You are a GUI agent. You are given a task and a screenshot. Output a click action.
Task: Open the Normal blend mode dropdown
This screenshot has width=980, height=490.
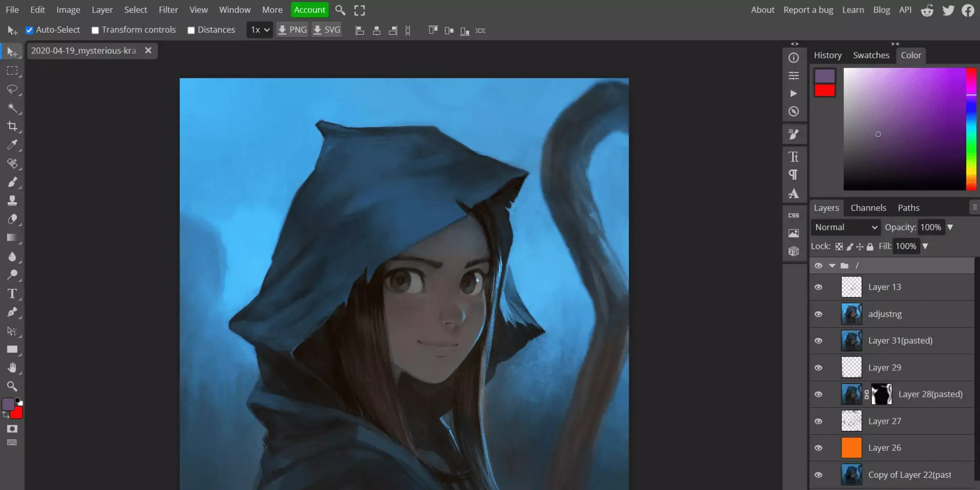tap(845, 227)
